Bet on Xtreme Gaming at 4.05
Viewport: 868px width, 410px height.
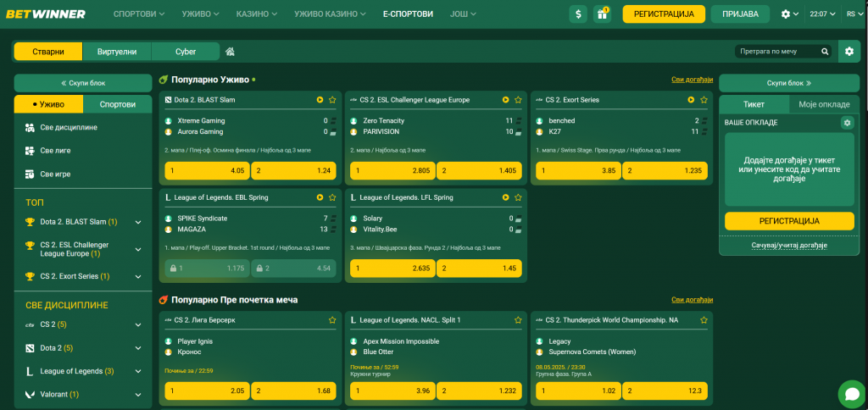point(207,170)
